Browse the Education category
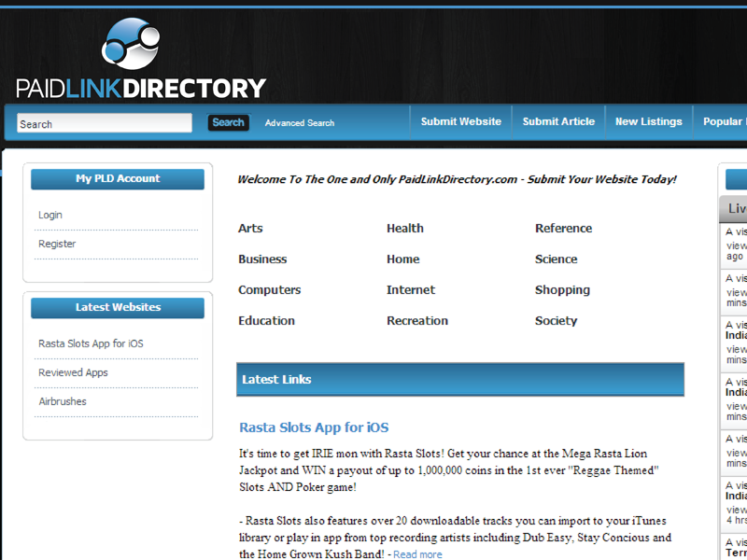 (266, 320)
